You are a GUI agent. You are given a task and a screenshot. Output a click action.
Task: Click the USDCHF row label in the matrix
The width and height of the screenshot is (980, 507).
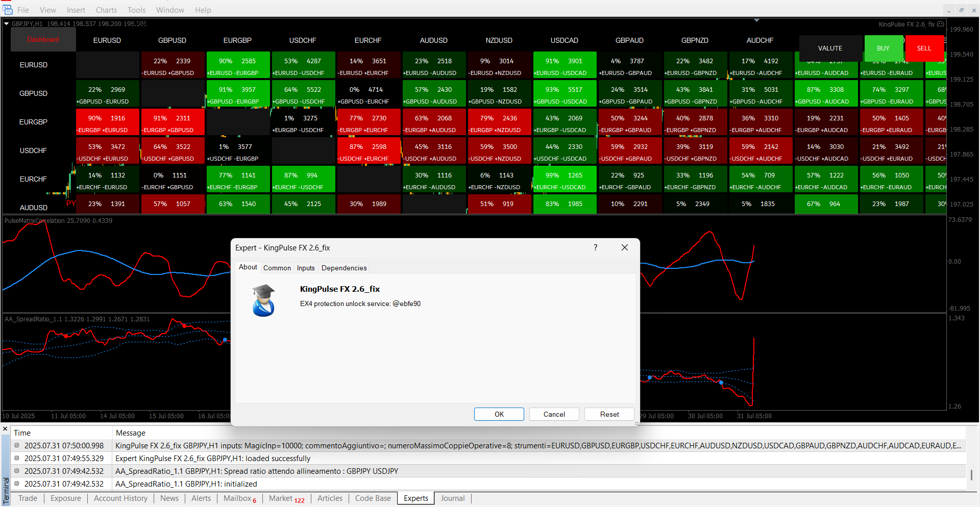(33, 150)
